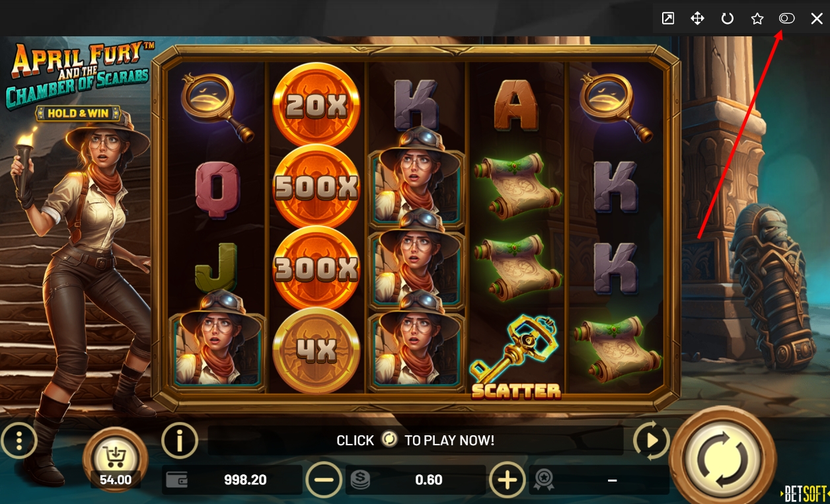Click the win medal icon
830x504 pixels.
[544, 480]
